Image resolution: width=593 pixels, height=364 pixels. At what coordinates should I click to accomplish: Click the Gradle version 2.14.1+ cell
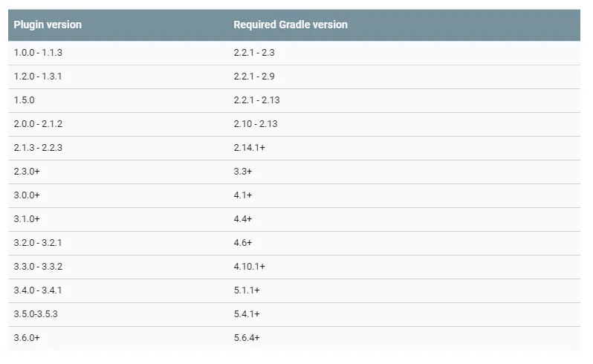click(x=250, y=148)
